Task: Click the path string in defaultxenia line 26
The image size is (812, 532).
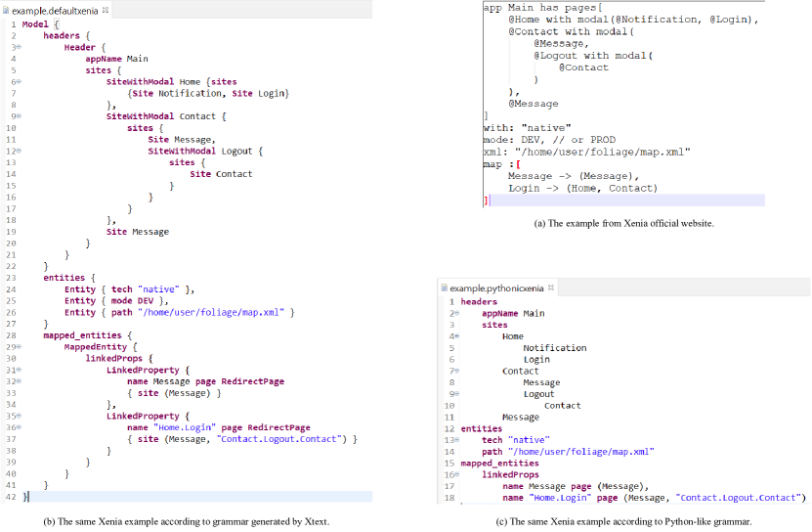Action: point(211,312)
